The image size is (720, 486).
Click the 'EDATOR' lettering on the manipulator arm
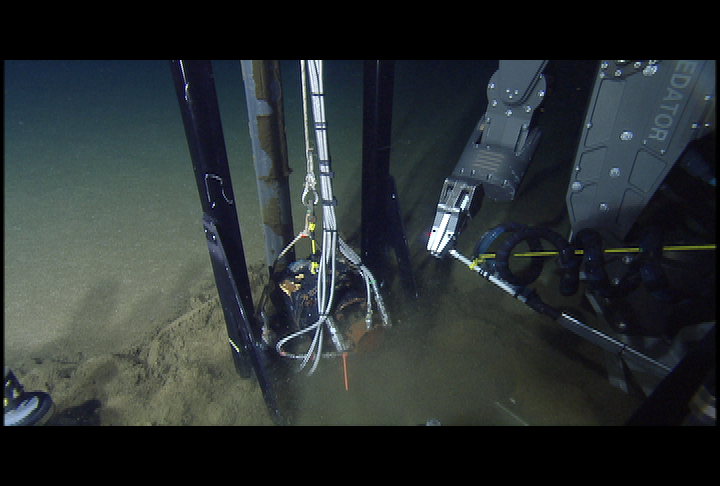(671, 101)
